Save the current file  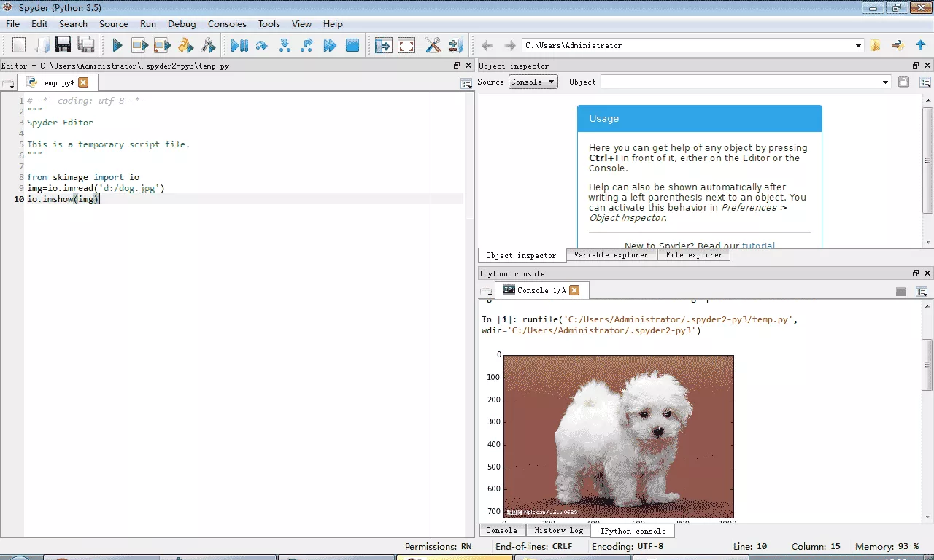63,46
